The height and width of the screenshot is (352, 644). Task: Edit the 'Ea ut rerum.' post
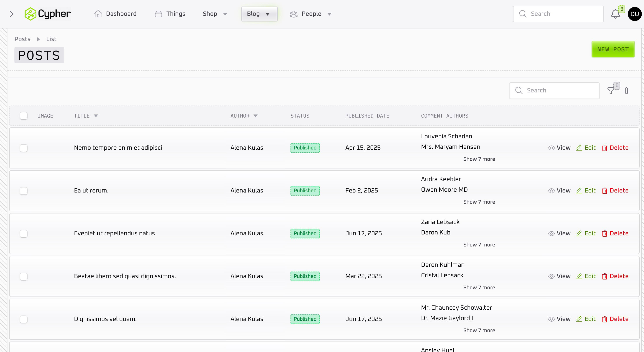click(586, 190)
